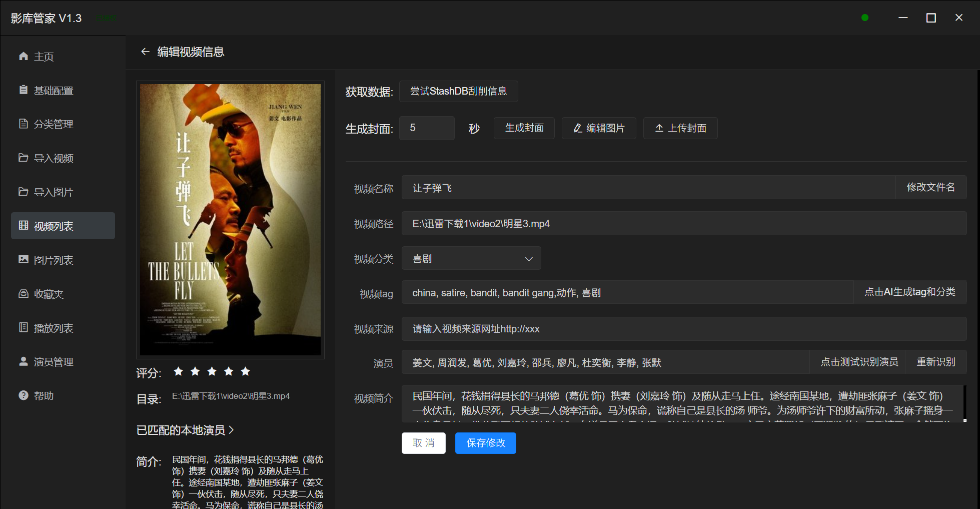Set rating to the fifth star
Image resolution: width=980 pixels, height=509 pixels.
[x=245, y=371]
